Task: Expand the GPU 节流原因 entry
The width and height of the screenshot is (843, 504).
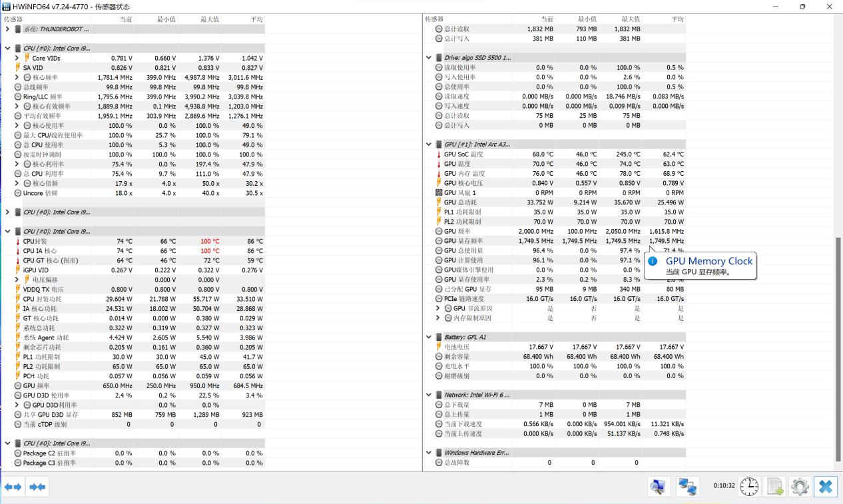Action: (x=438, y=309)
